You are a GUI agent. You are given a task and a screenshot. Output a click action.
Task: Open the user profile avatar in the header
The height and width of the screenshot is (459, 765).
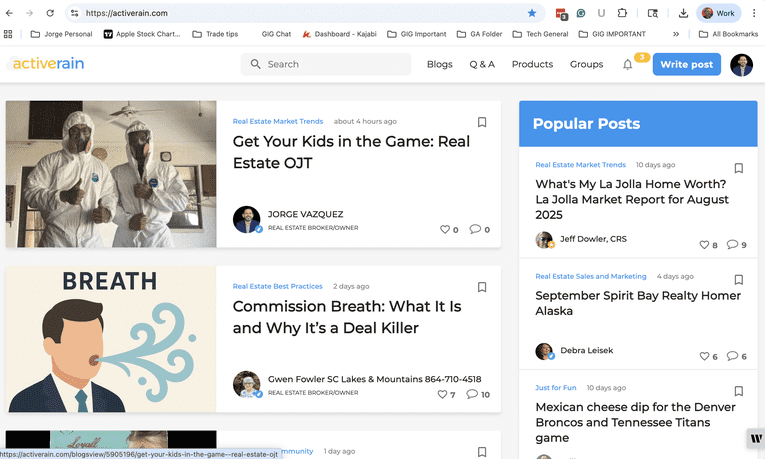(741, 65)
